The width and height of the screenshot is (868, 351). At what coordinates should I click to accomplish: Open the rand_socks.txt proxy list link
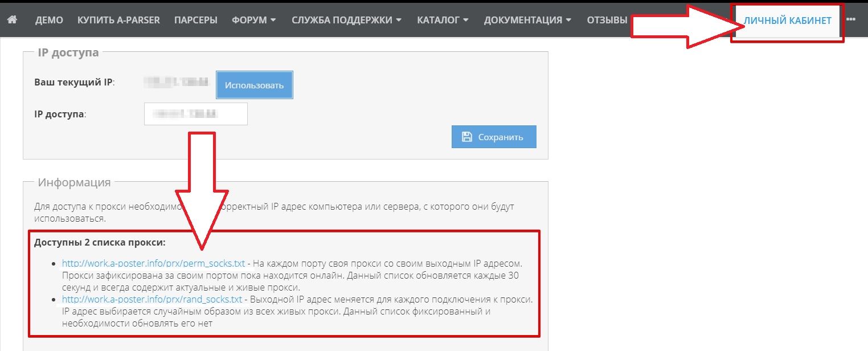153,299
